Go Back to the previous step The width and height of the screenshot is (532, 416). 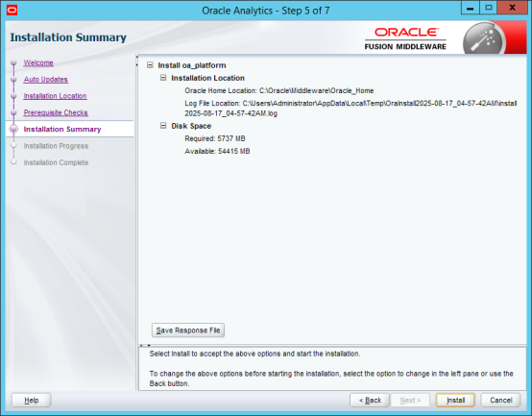coord(370,400)
